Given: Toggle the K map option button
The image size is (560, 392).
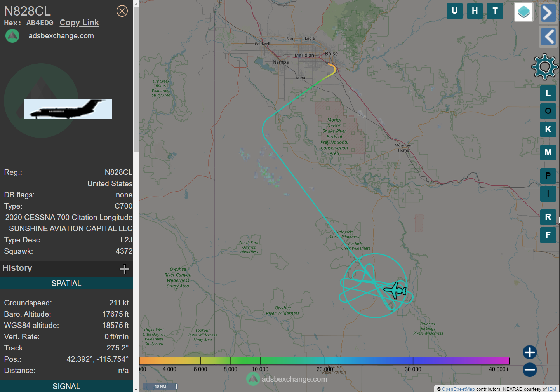Looking at the screenshot, I should coord(548,129).
